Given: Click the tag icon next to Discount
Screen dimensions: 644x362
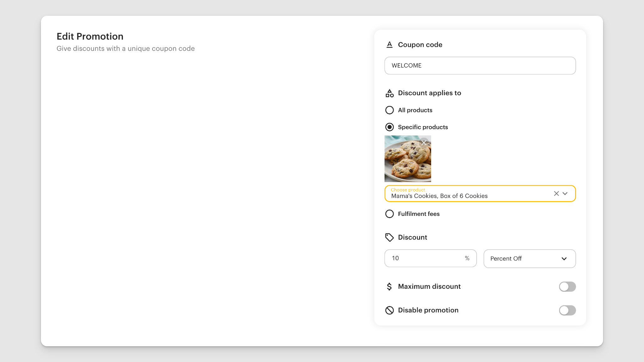Looking at the screenshot, I should click(390, 237).
